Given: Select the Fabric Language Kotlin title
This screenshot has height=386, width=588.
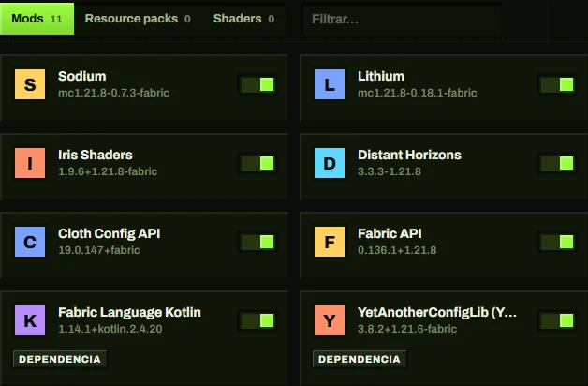Looking at the screenshot, I should 129,313.
